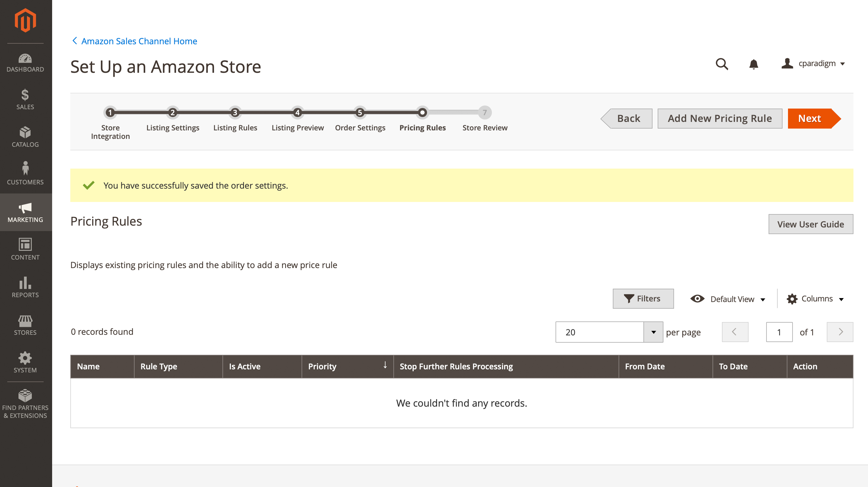
Task: Open the System sidebar menu
Action: pyautogui.click(x=25, y=362)
